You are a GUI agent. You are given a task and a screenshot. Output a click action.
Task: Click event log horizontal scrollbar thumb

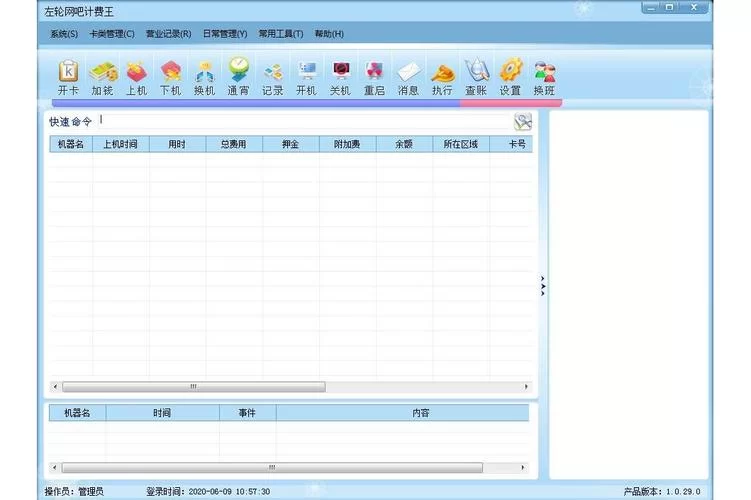click(272, 467)
